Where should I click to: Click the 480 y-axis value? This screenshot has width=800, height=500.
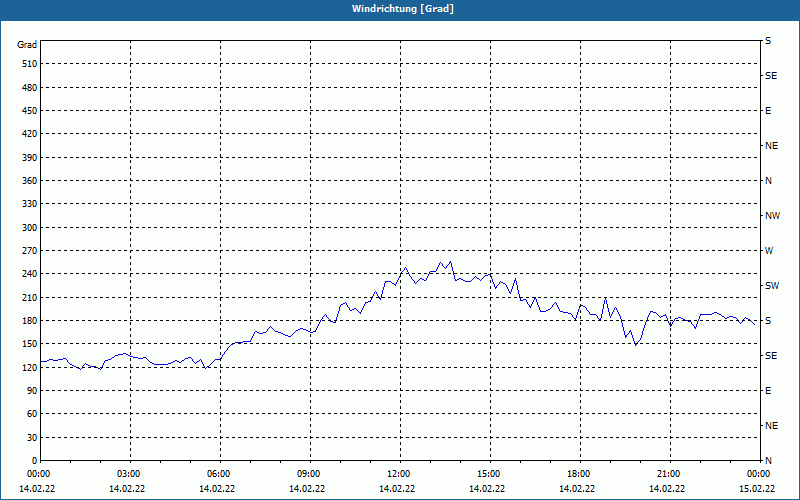tap(30, 87)
